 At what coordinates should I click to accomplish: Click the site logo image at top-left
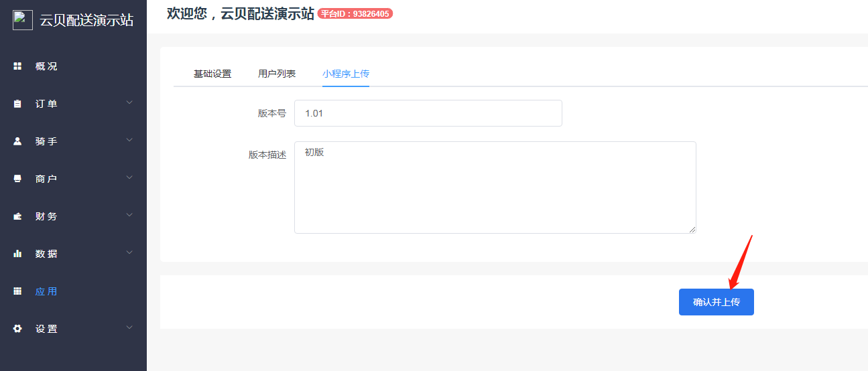tap(23, 20)
